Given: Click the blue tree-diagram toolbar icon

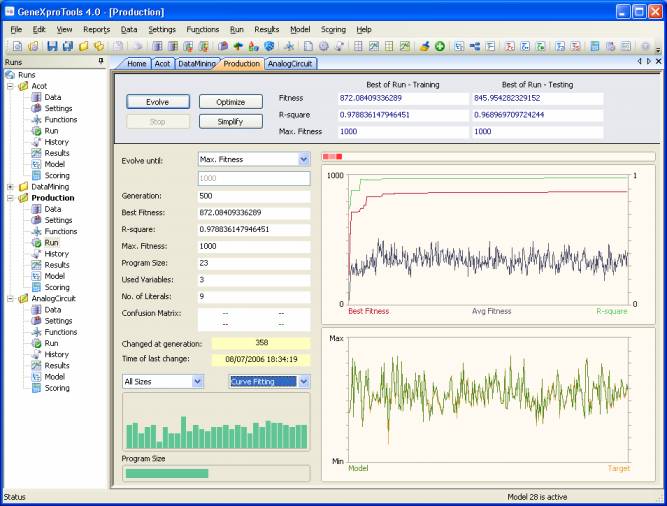Looking at the screenshot, I should pos(475,46).
